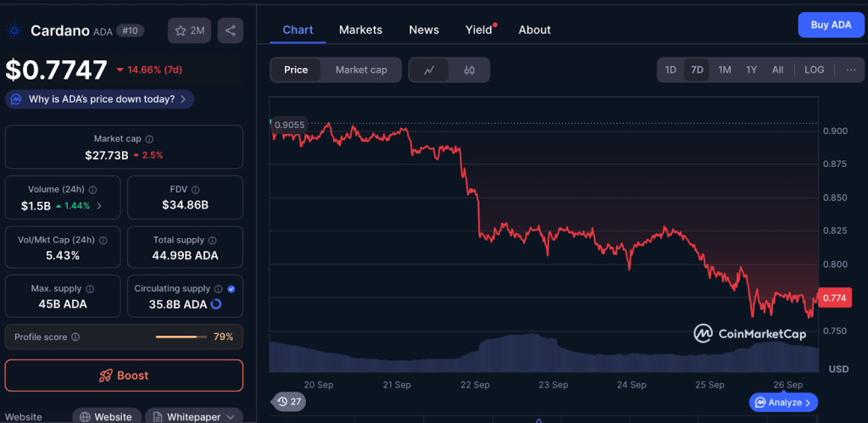Star Cardano to add to watchlist
Screen dimensions: 868x423
click(x=189, y=31)
